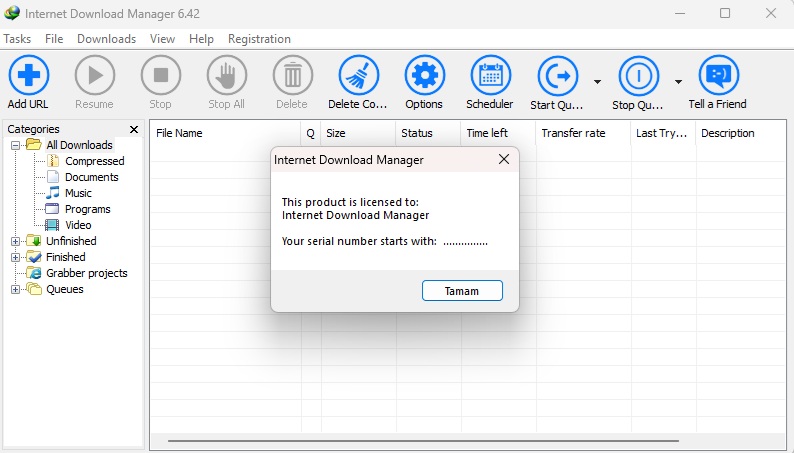
Task: Maximize the Internet Download Manager window
Action: 725,13
